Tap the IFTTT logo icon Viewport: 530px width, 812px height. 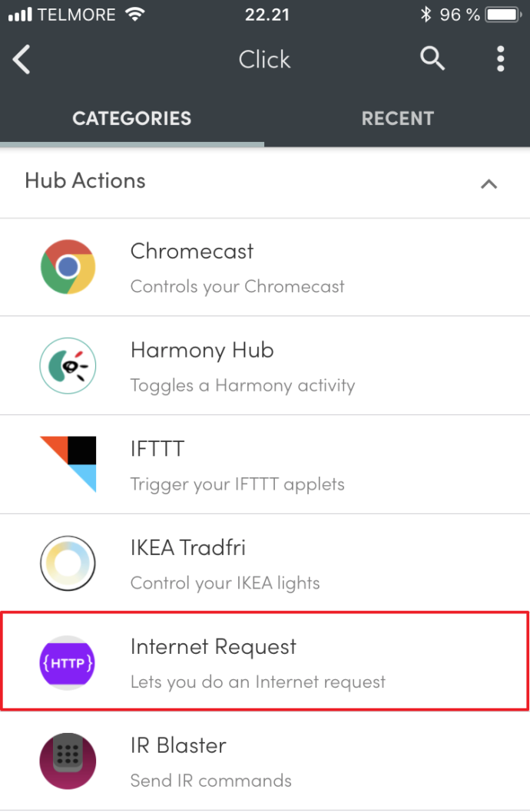(68, 464)
